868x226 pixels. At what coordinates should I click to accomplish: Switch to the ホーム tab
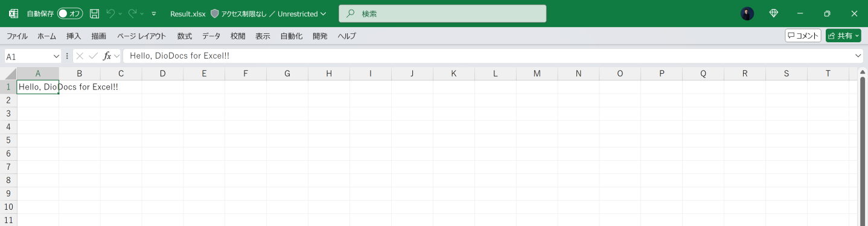(x=47, y=36)
